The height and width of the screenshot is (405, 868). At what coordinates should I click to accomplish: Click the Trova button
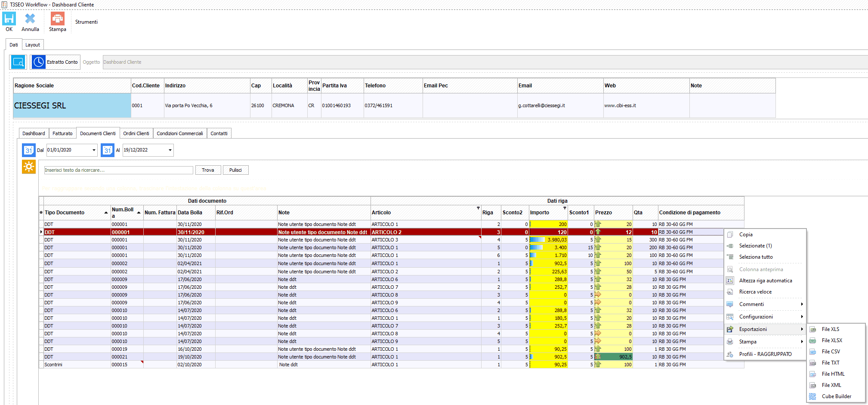(x=208, y=170)
